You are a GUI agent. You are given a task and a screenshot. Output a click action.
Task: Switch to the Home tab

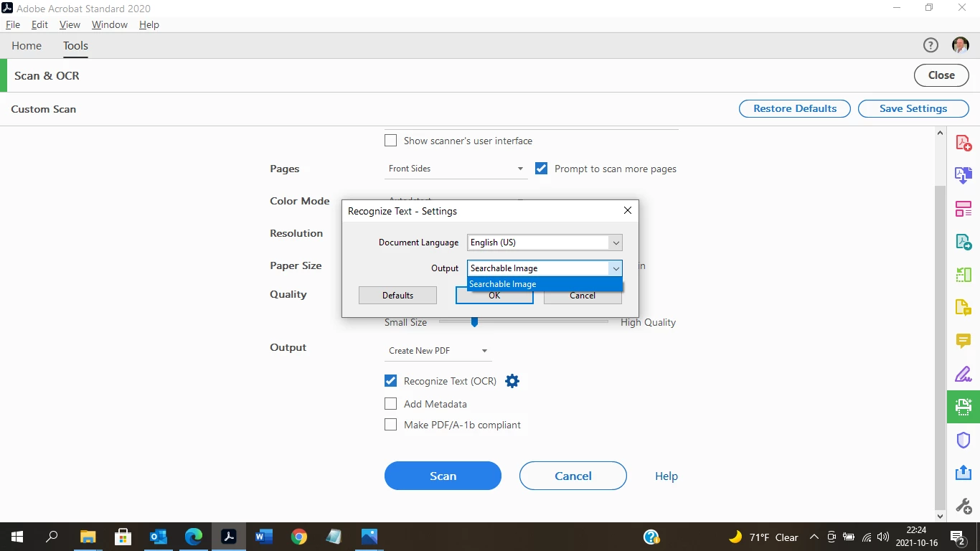pyautogui.click(x=27, y=45)
